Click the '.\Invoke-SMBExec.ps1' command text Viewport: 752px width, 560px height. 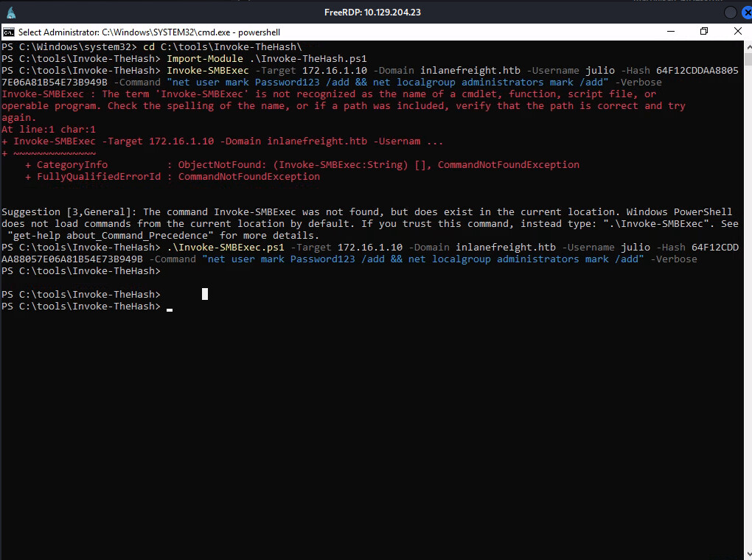[226, 248]
